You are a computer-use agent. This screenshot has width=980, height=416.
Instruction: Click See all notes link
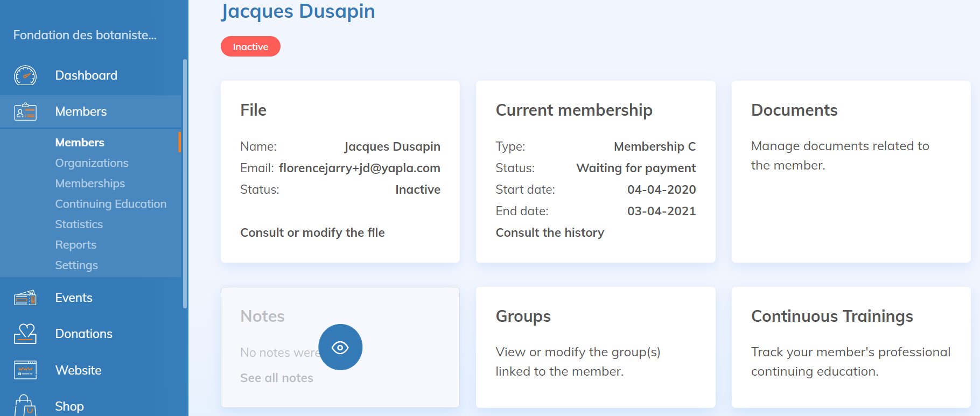click(277, 378)
